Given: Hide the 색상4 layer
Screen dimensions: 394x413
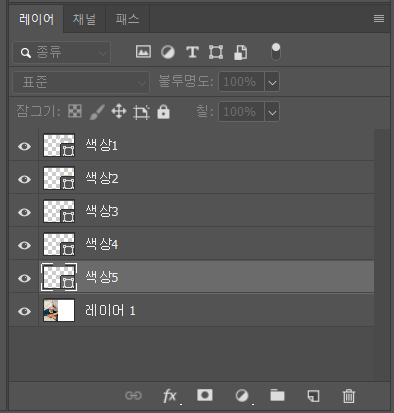Looking at the screenshot, I should point(24,245).
